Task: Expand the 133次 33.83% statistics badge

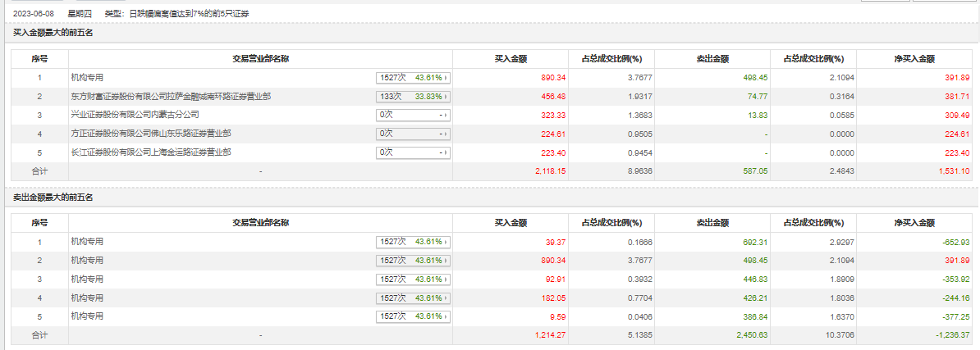Action: click(x=414, y=97)
